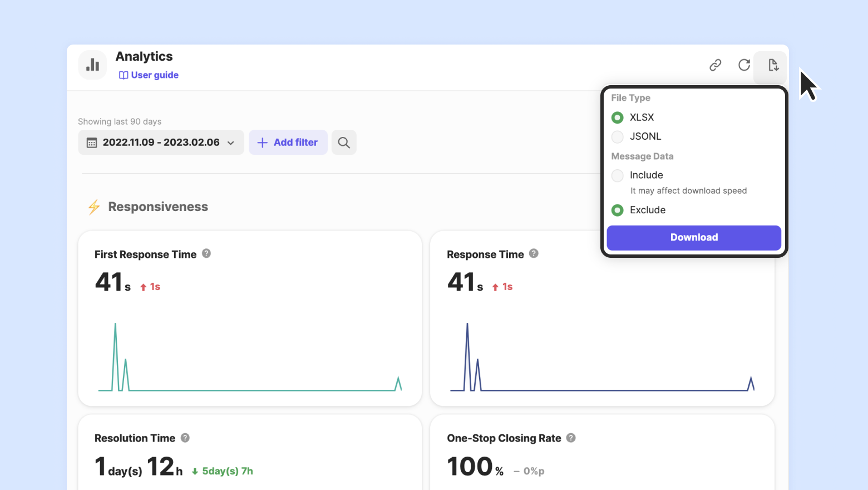Click Response Time help icon

coord(534,253)
